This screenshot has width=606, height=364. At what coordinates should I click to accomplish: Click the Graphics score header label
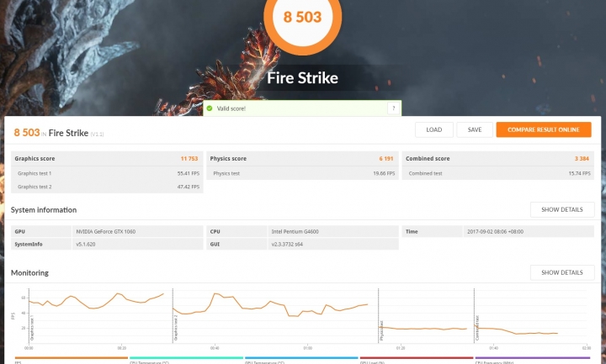point(35,159)
